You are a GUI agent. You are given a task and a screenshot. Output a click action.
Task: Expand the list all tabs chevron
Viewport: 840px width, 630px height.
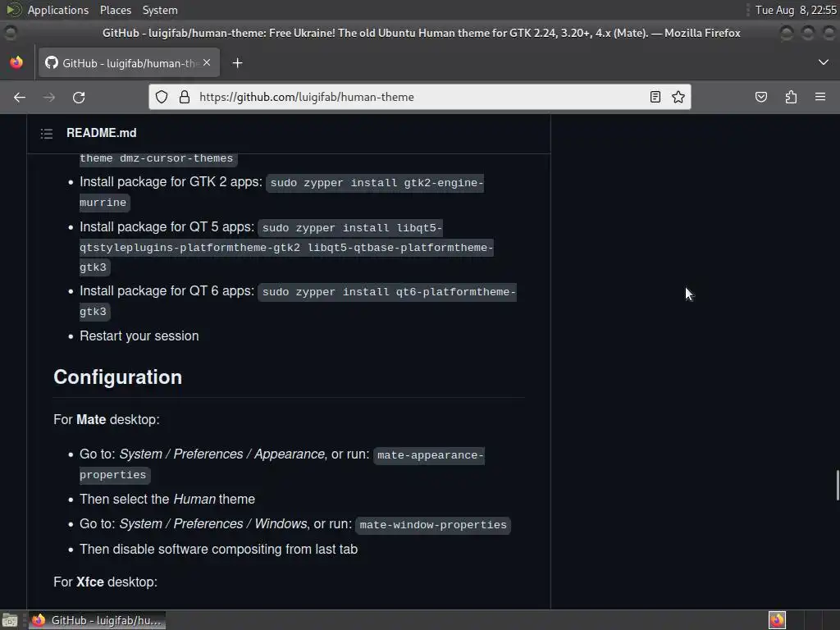pyautogui.click(x=824, y=62)
